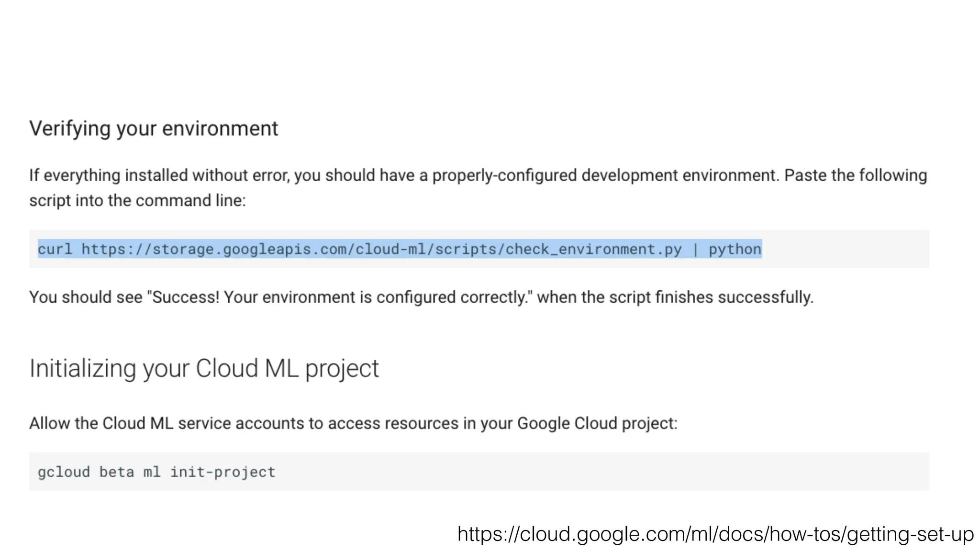Screen dimensions: 980x551
Task: Click 'when the script finishes successfully' text
Action: pos(675,298)
